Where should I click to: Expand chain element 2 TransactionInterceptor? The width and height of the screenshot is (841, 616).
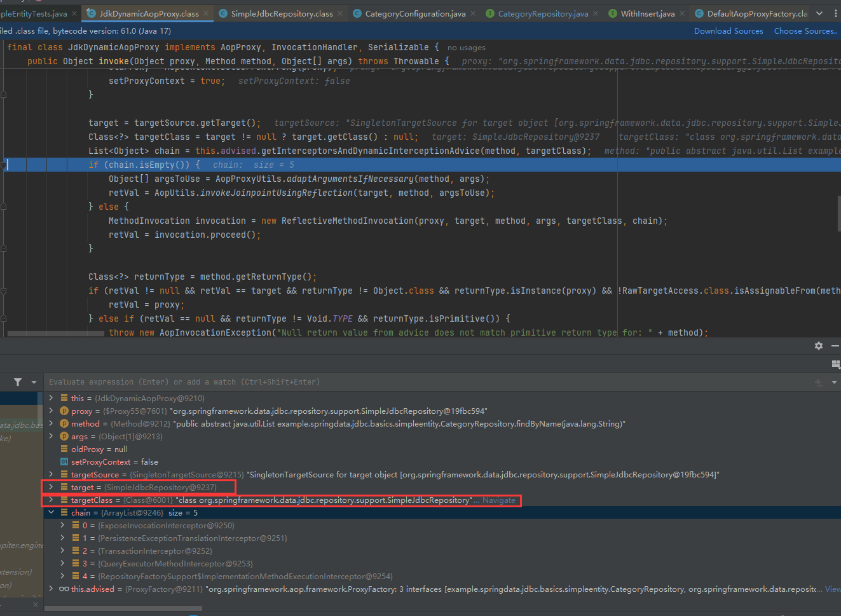[62, 551]
